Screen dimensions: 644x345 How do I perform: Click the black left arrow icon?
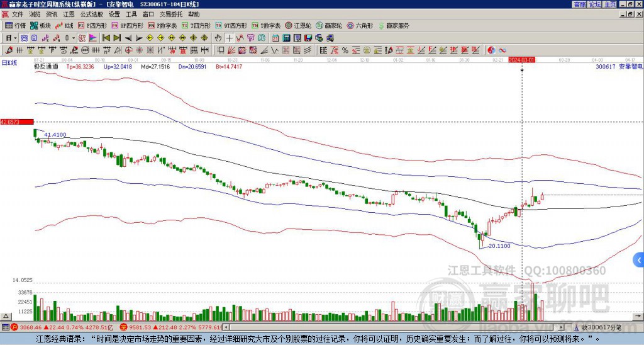coord(128,38)
